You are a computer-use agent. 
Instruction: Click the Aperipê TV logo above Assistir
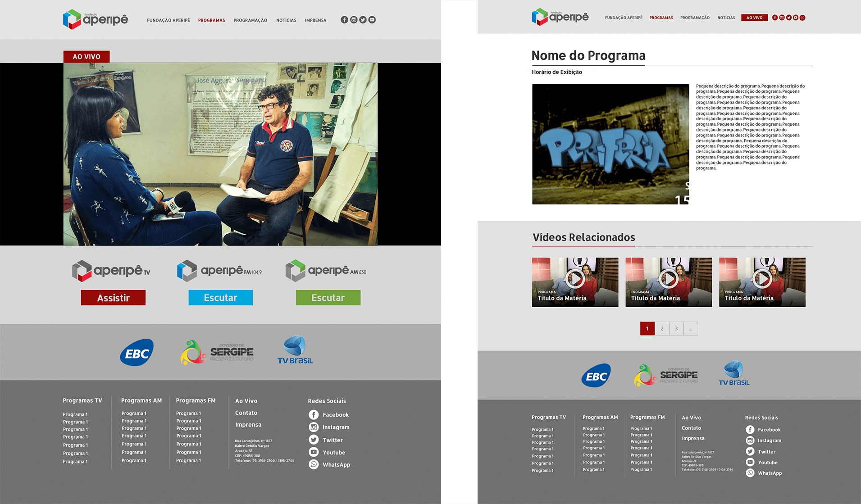click(x=111, y=271)
